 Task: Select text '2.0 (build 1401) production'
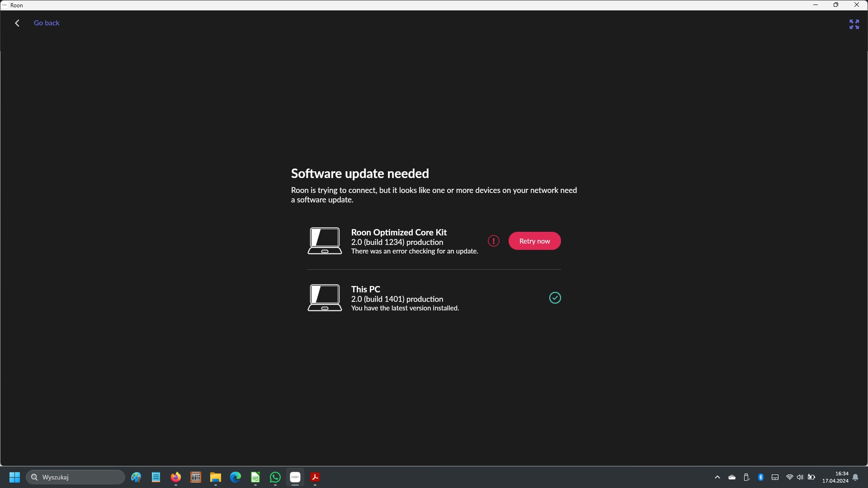click(397, 299)
